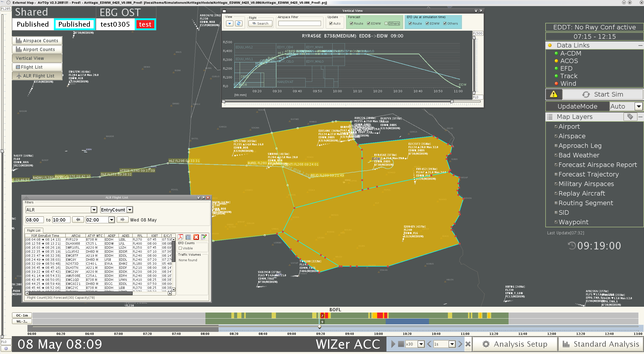Click the Start Sim button
Image resolution: width=644 pixels, height=354 pixels.
click(x=603, y=94)
